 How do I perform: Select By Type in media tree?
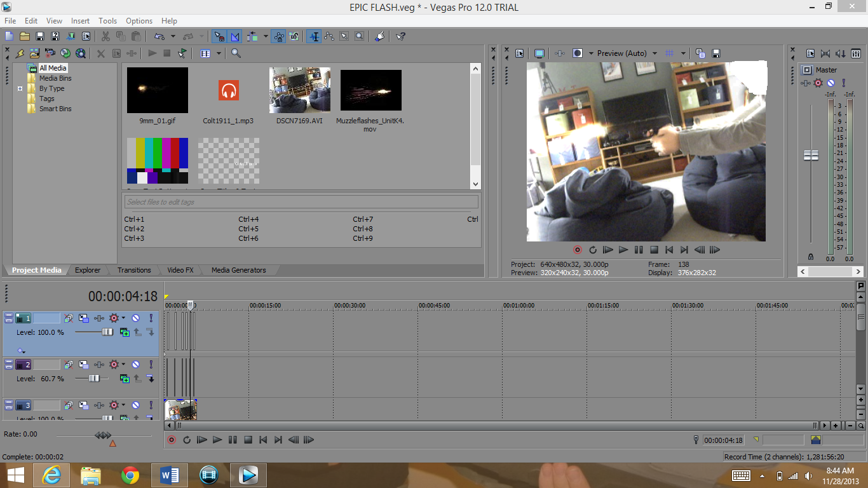click(51, 88)
